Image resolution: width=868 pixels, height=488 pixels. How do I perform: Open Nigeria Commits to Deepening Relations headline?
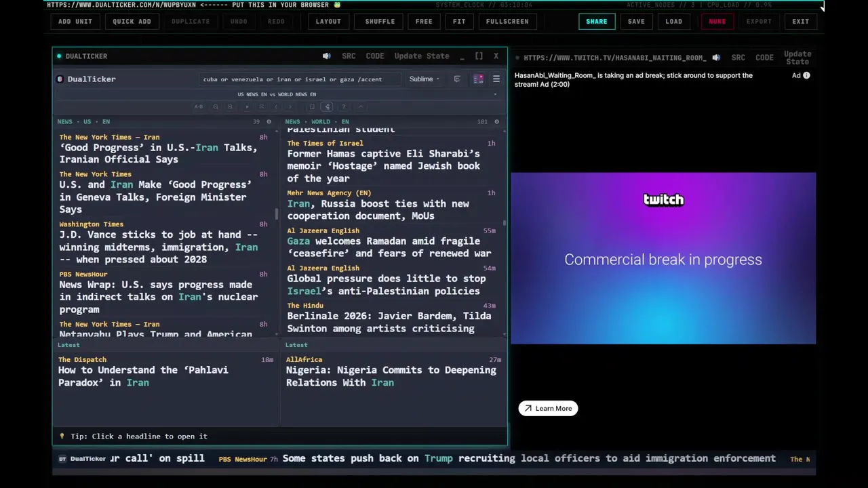pyautogui.click(x=391, y=376)
